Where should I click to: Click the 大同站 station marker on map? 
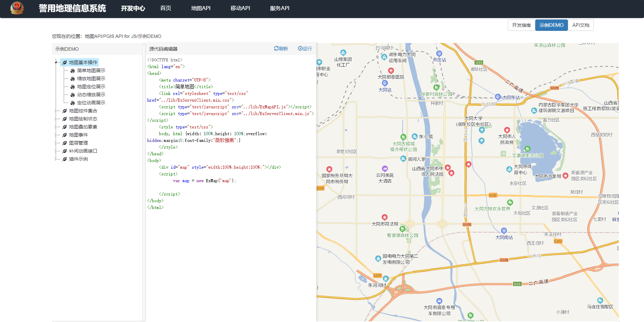pos(385,83)
